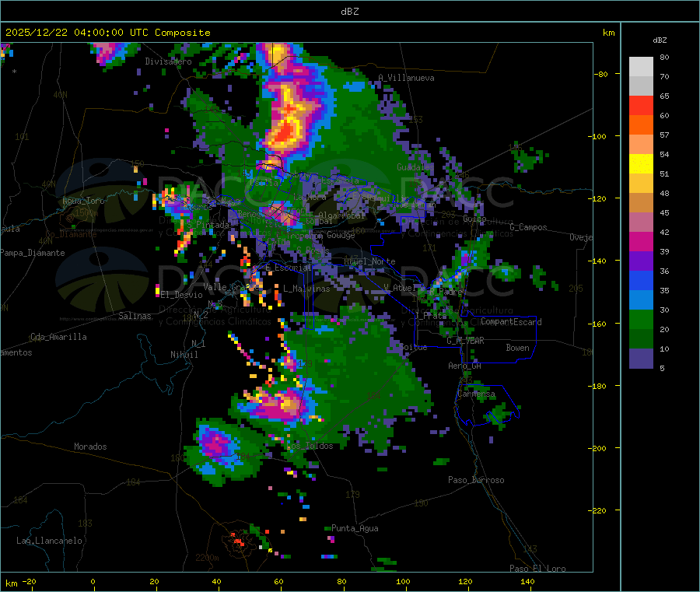Screen dimensions: 700x592
Task: Click the Lag.Llancanelo map label
Action: point(50,541)
